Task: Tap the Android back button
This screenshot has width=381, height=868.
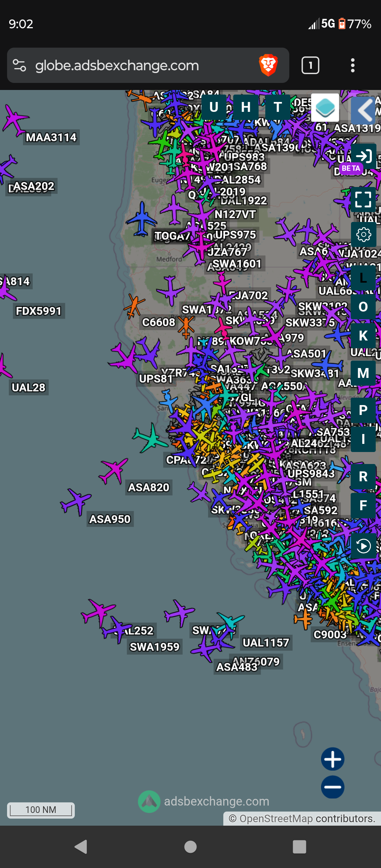Action: pyautogui.click(x=81, y=847)
